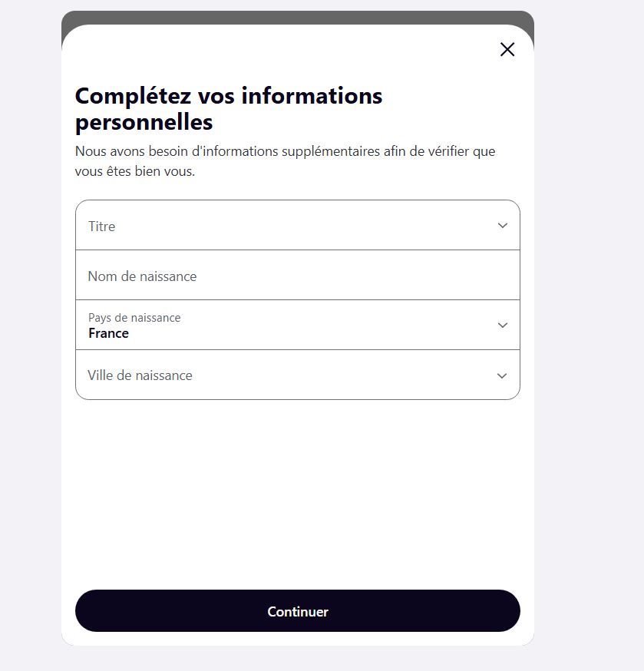Screen dimensions: 644x671
Task: Click the chevron arrow beside France
Action: click(x=503, y=326)
